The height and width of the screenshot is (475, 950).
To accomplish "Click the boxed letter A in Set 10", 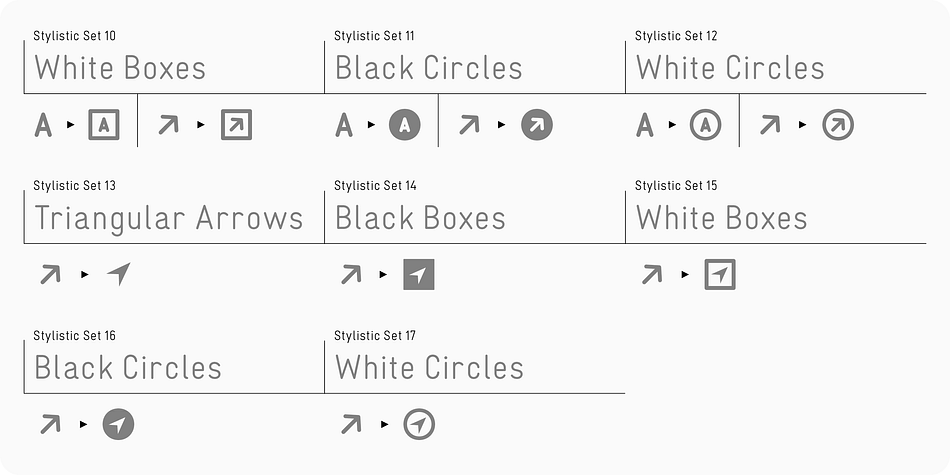I will [104, 125].
